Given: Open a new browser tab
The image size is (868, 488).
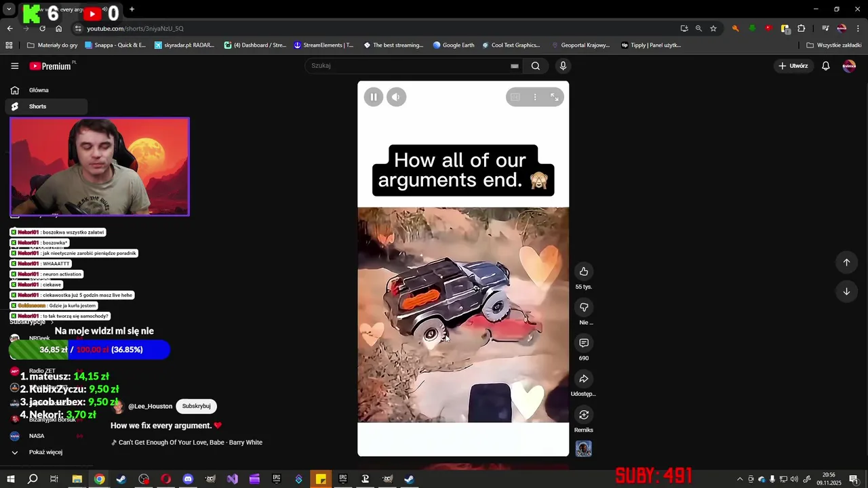Looking at the screenshot, I should tap(132, 9).
